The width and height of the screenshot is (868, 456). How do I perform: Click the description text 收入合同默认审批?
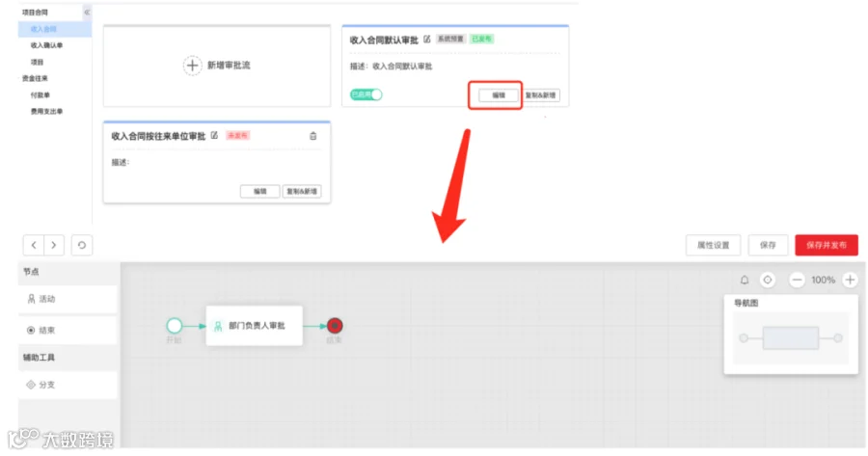coord(402,67)
